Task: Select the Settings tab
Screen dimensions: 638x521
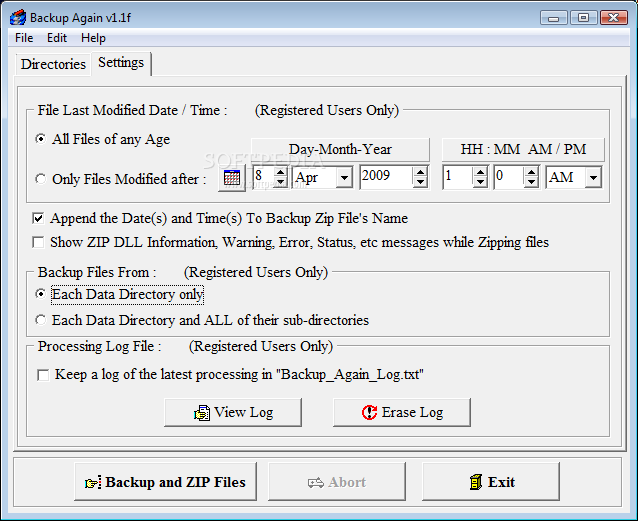Action: 121,63
